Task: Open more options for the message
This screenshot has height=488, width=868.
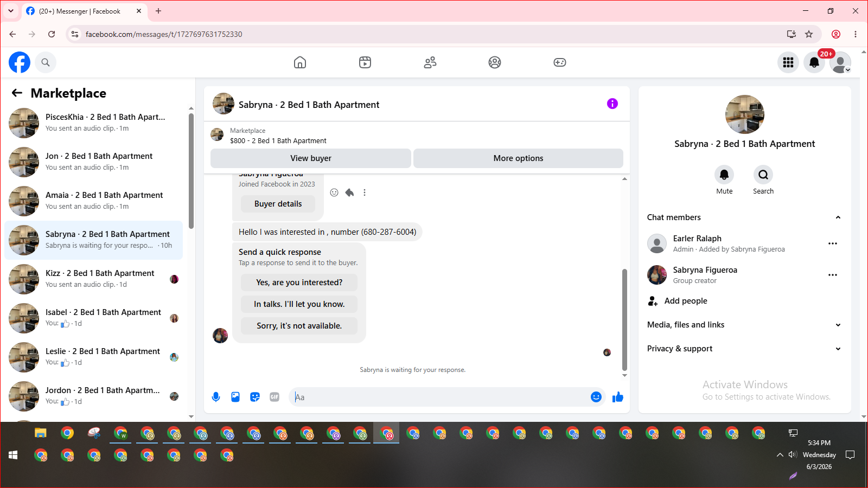Action: click(365, 192)
